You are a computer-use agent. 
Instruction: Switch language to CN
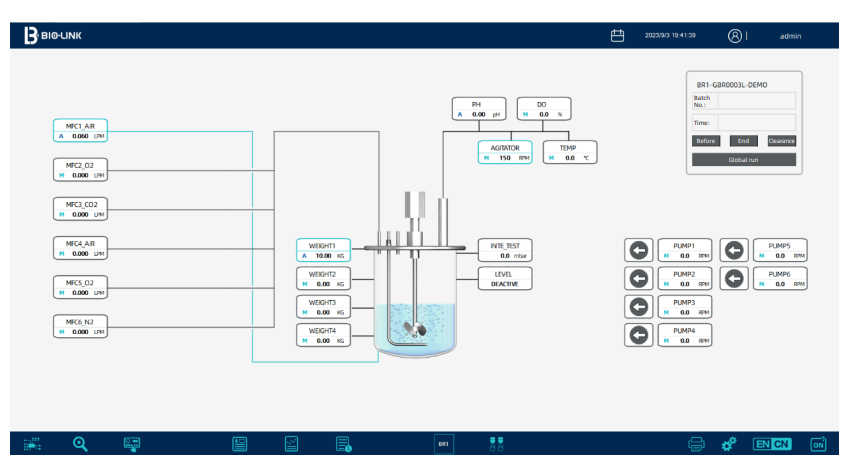(779, 443)
